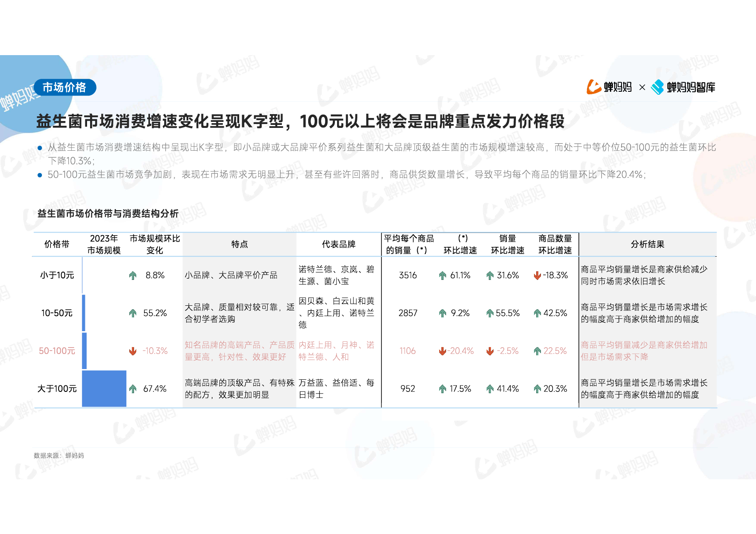Click the green up arrow beside 67.4%
This screenshot has width=756, height=534.
[x=133, y=389]
